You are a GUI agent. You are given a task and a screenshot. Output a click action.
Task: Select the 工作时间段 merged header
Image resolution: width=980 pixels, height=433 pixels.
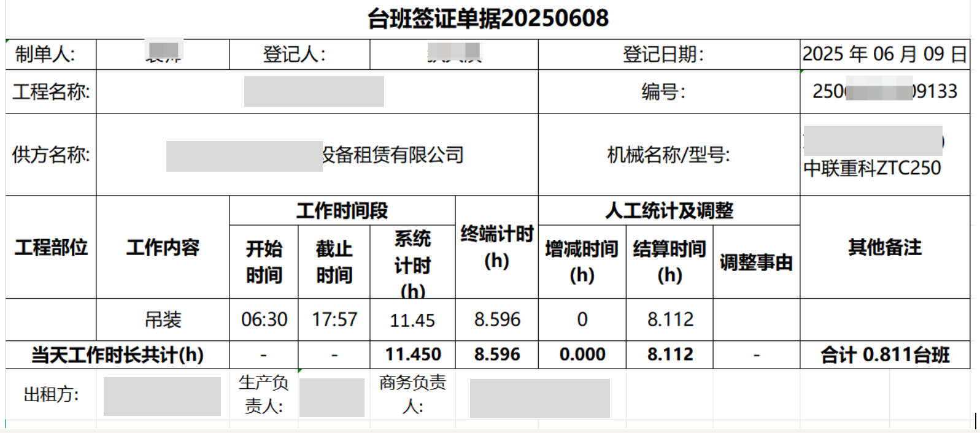[342, 210]
